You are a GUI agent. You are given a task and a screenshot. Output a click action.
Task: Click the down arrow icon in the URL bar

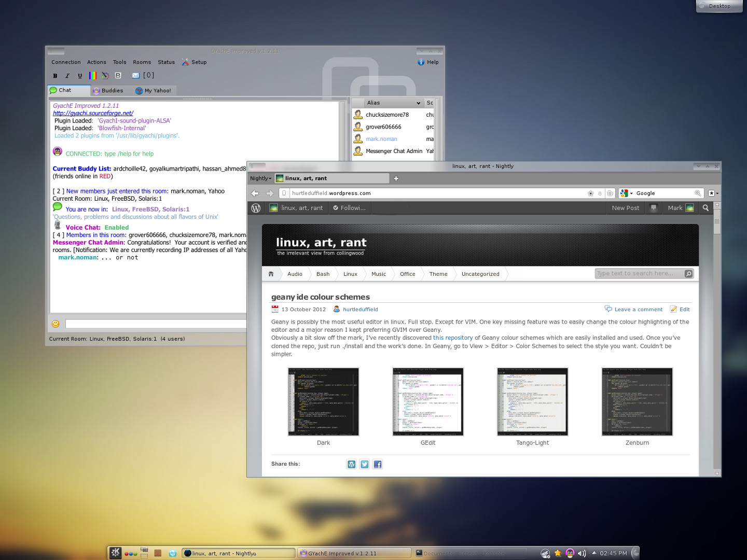(600, 193)
